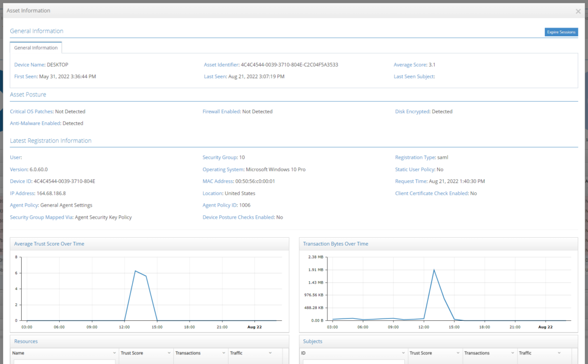Open the Resources Trust Score column menu arrow
Viewport: 588px width, 364px height.
click(x=169, y=353)
